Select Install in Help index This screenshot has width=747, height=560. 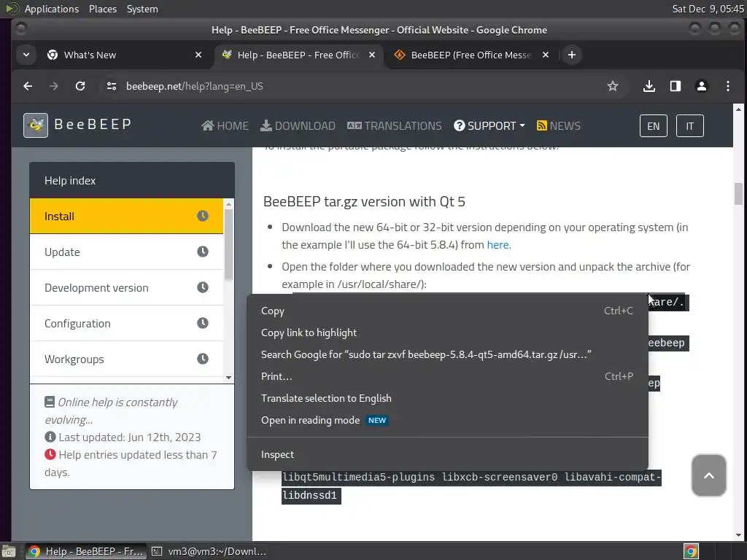tap(126, 216)
